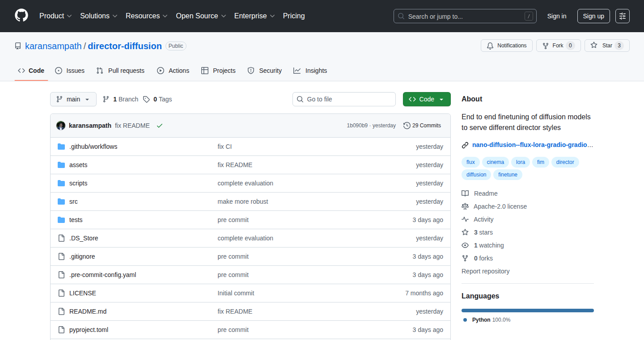Viewport: 644px width, 340px height.
Task: Open the Projects tab
Action: point(218,71)
